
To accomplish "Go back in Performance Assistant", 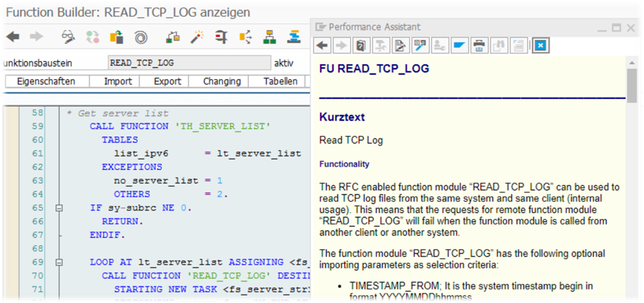I will click(x=323, y=45).
